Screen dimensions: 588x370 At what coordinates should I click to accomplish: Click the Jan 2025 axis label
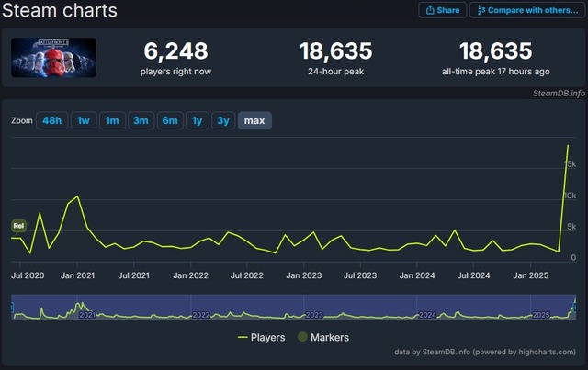pos(531,275)
